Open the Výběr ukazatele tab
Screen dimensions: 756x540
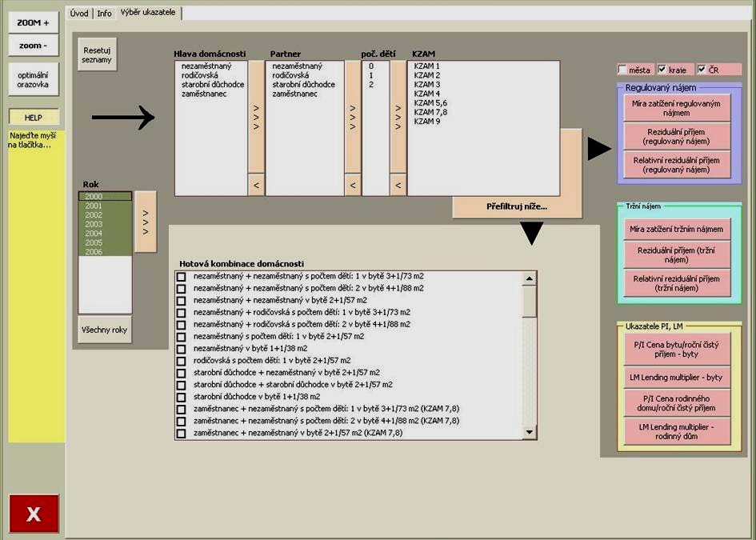click(148, 13)
